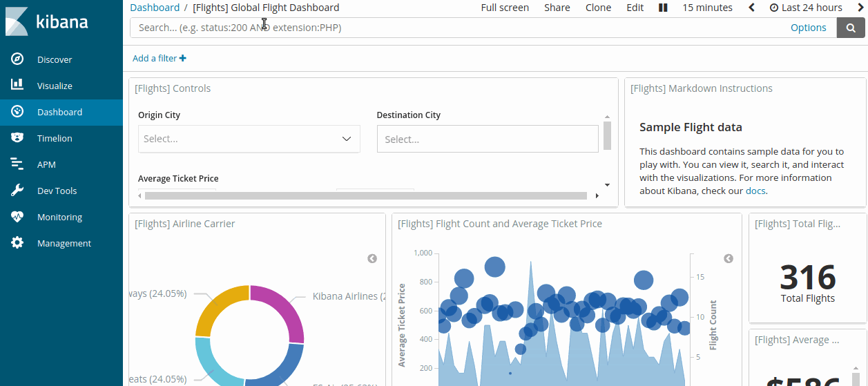Click the [Flights] Controls panel title
This screenshot has width=868, height=386.
[x=173, y=88]
